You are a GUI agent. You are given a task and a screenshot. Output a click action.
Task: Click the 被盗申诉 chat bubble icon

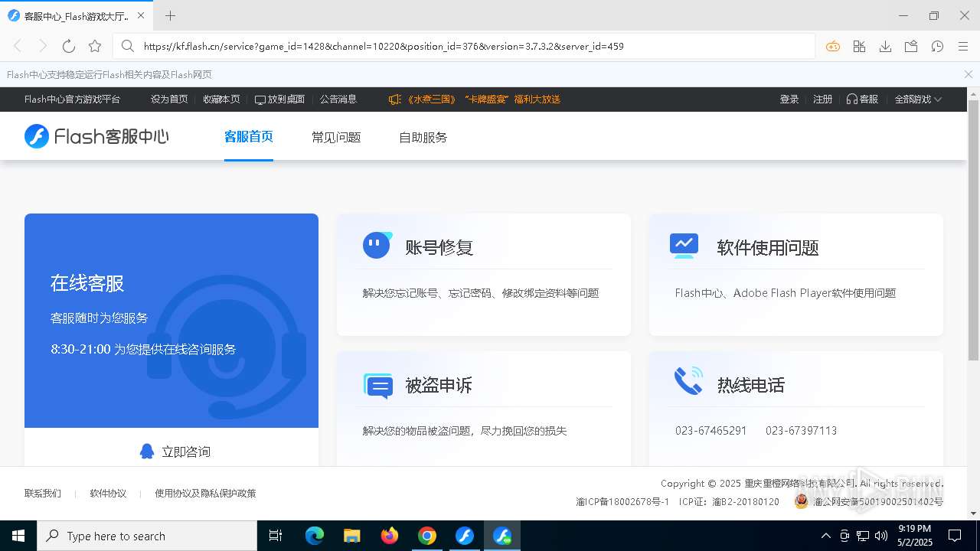point(378,385)
